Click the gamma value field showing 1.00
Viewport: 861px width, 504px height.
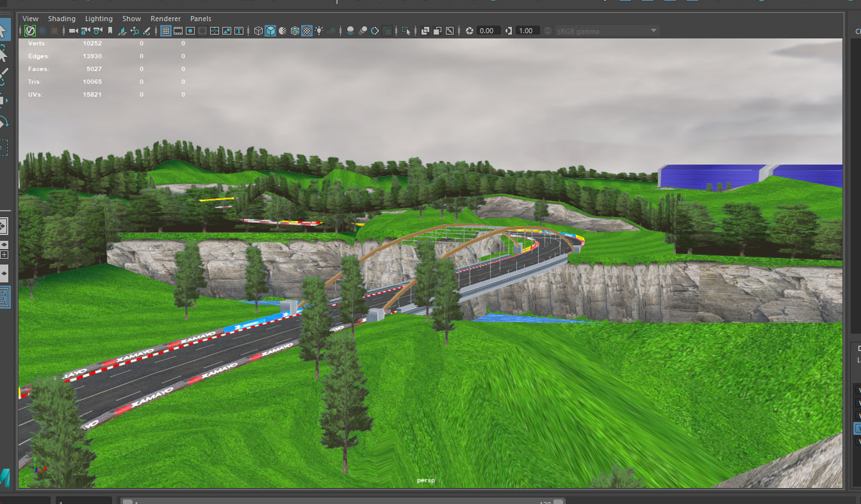tap(525, 31)
